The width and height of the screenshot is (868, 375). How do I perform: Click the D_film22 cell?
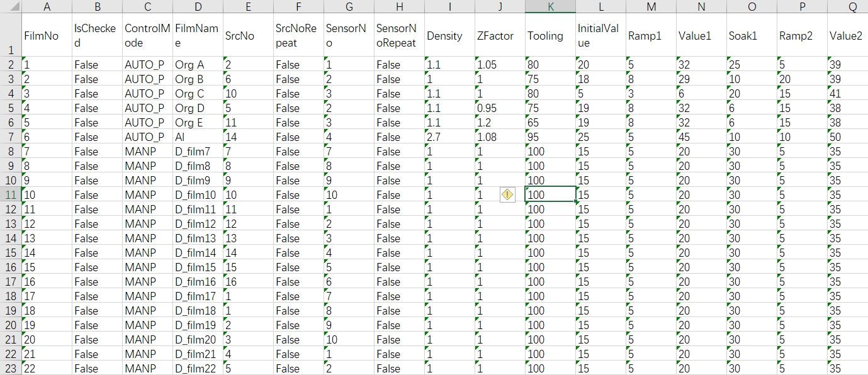pyautogui.click(x=198, y=369)
